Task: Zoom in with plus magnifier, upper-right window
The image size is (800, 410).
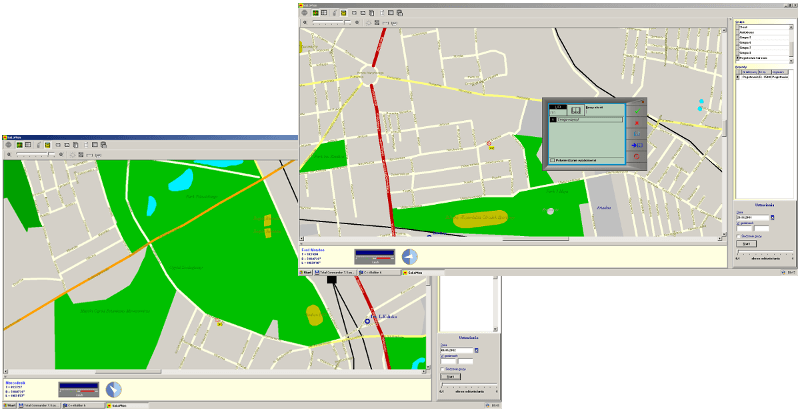Action: coord(357,22)
